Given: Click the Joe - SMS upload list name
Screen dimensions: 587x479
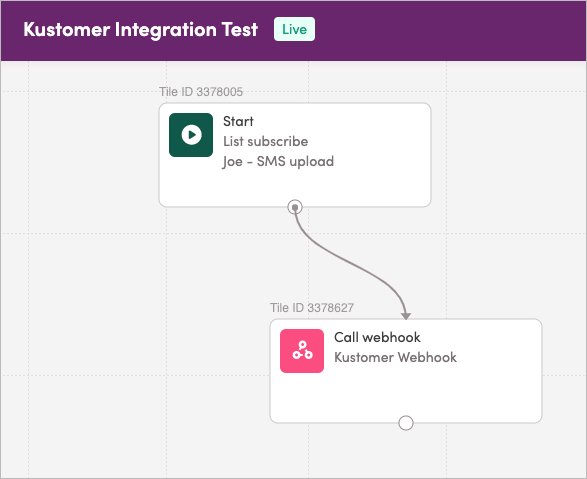Looking at the screenshot, I should pyautogui.click(x=278, y=162).
